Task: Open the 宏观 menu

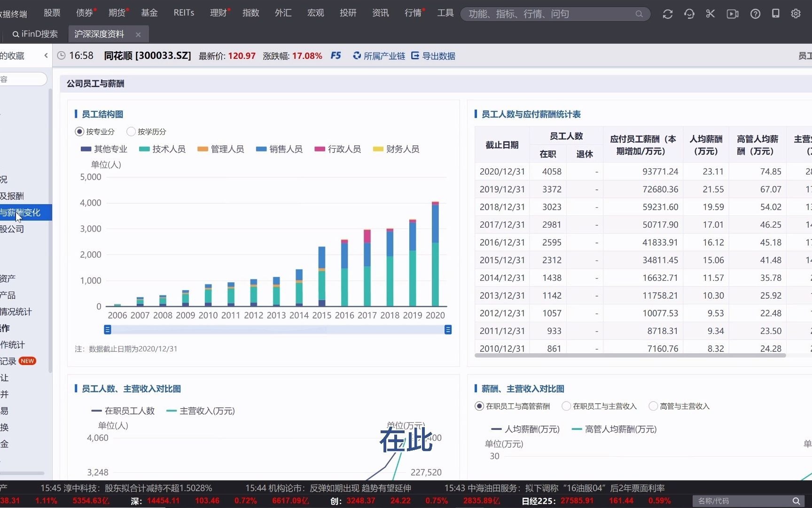Action: coord(316,13)
